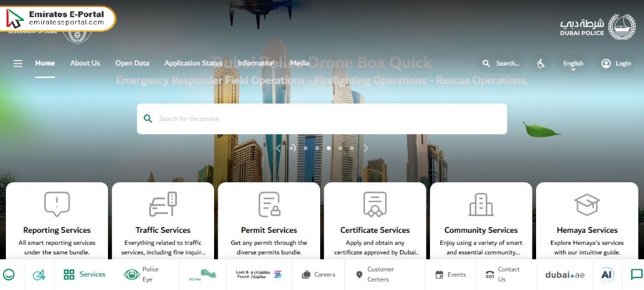Click the Police Eye icon
The image size is (644, 290).
click(132, 275)
